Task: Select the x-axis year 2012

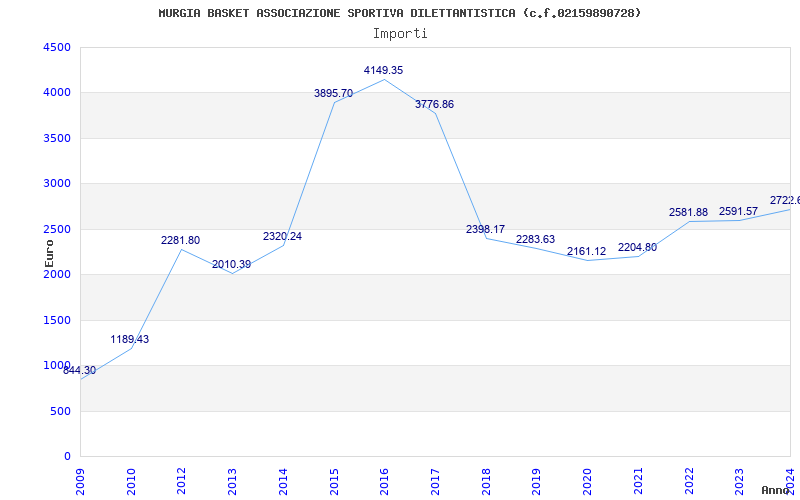Action: pyautogui.click(x=182, y=482)
